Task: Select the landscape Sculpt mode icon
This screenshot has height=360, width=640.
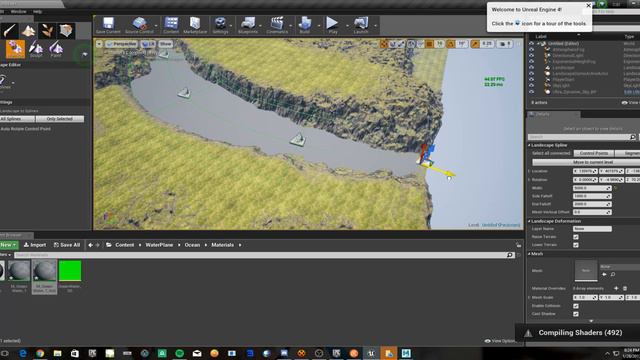Action: [36, 49]
